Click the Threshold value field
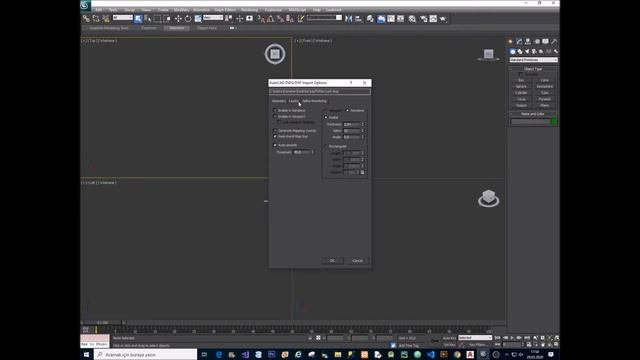 point(302,152)
